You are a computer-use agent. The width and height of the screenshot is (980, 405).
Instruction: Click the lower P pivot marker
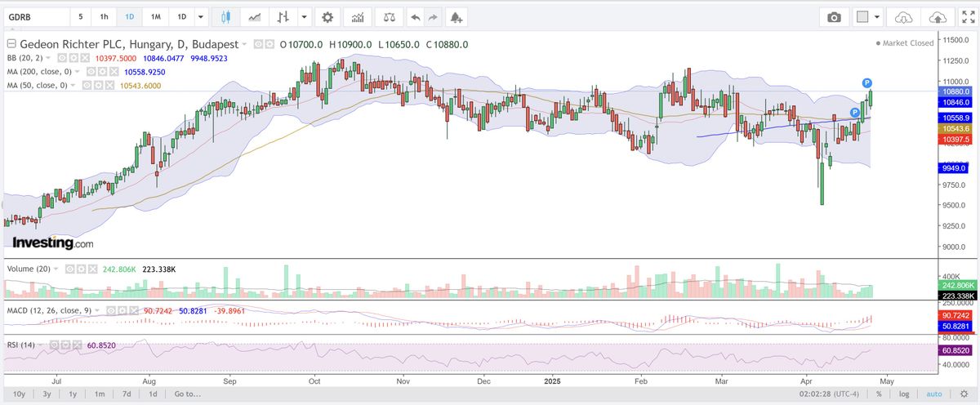point(855,111)
